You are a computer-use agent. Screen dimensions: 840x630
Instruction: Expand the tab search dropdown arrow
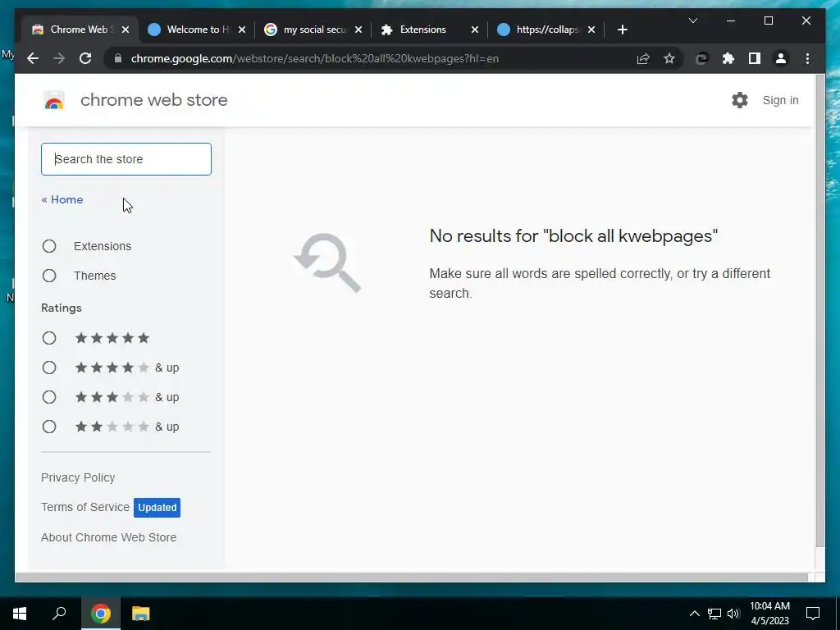(x=692, y=21)
